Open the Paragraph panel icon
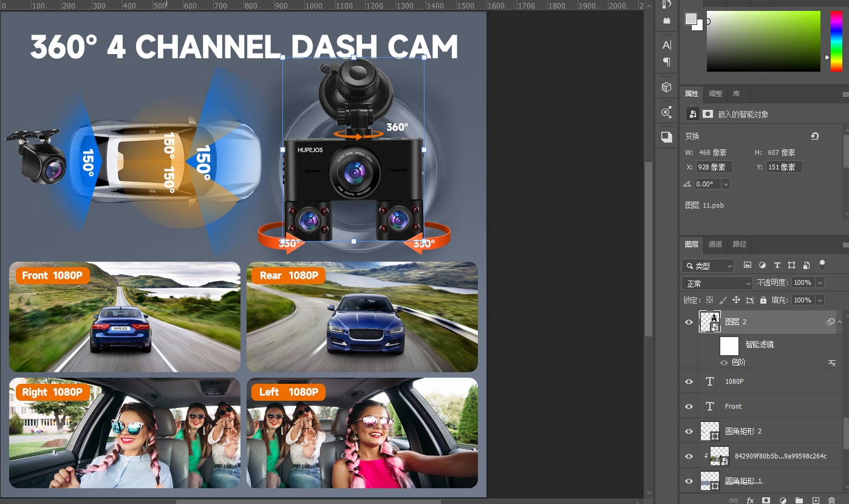This screenshot has width=849, height=504. pyautogui.click(x=666, y=62)
